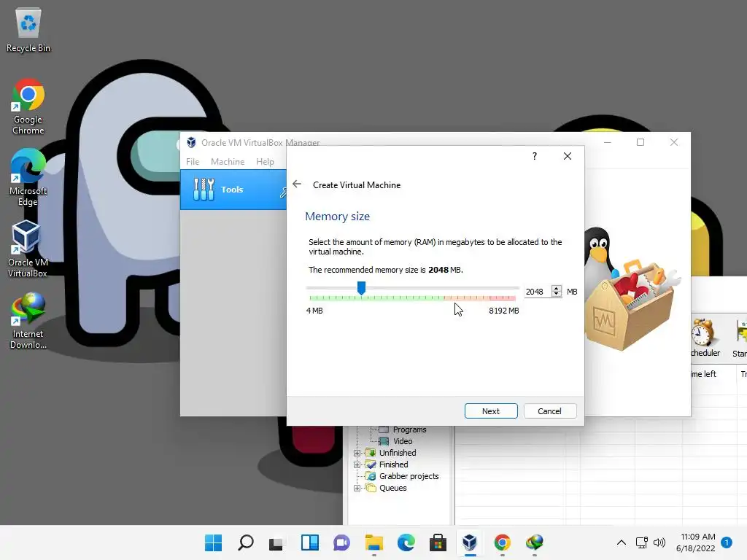747x560 pixels.
Task: Open the Recycle Bin desktop icon
Action: (x=28, y=30)
